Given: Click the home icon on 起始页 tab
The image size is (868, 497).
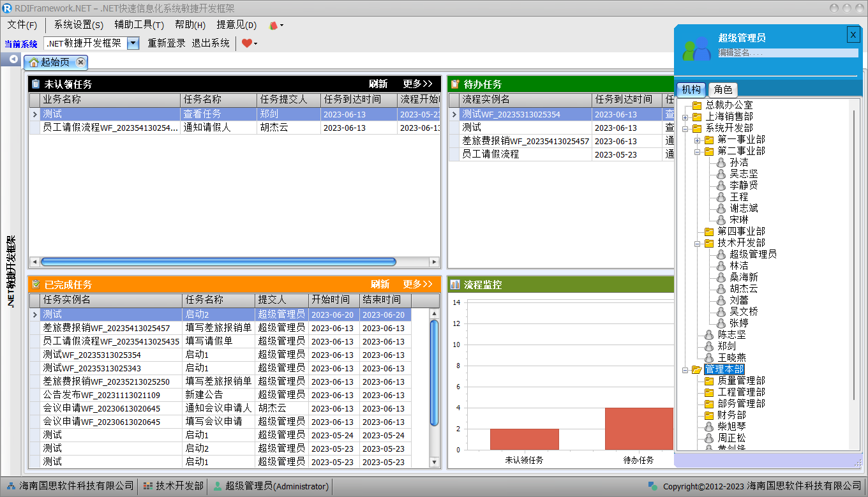Looking at the screenshot, I should [34, 63].
